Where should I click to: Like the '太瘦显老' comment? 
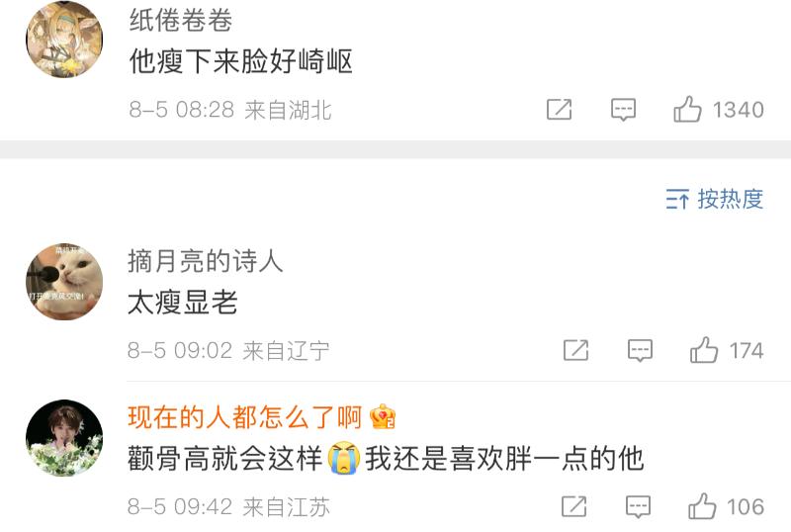704,350
